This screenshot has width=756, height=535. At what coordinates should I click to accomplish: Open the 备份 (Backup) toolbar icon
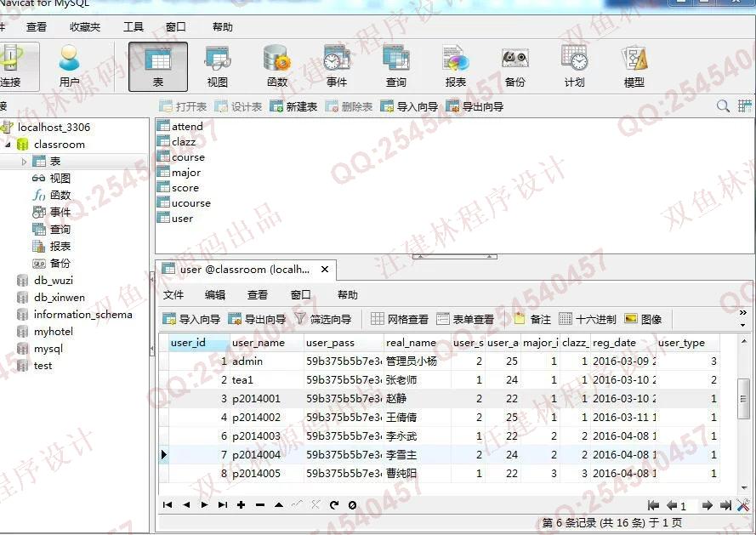[x=515, y=66]
